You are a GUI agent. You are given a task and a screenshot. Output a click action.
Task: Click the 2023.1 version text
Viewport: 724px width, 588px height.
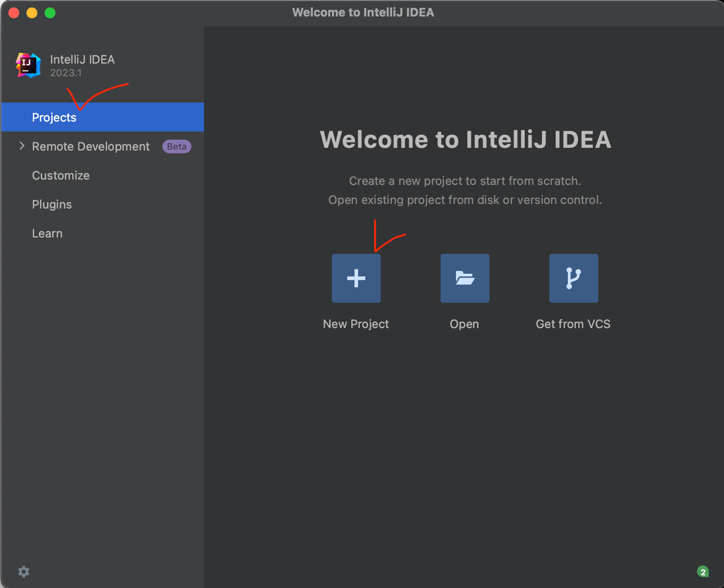pos(66,73)
